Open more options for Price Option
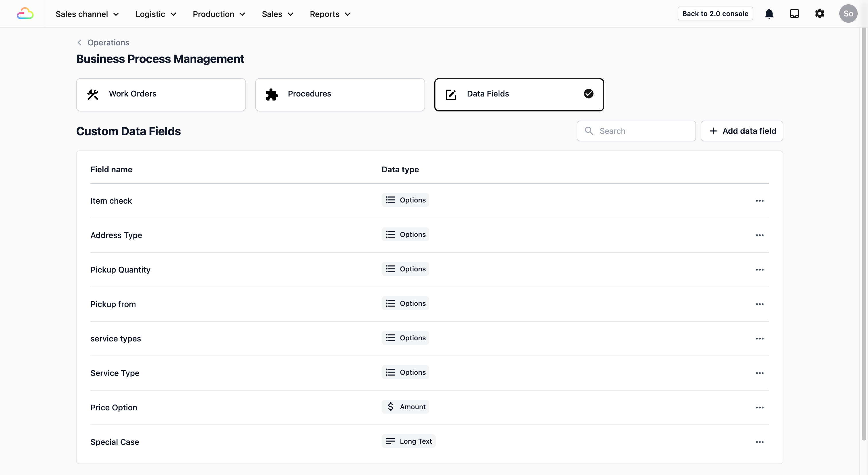 click(759, 407)
